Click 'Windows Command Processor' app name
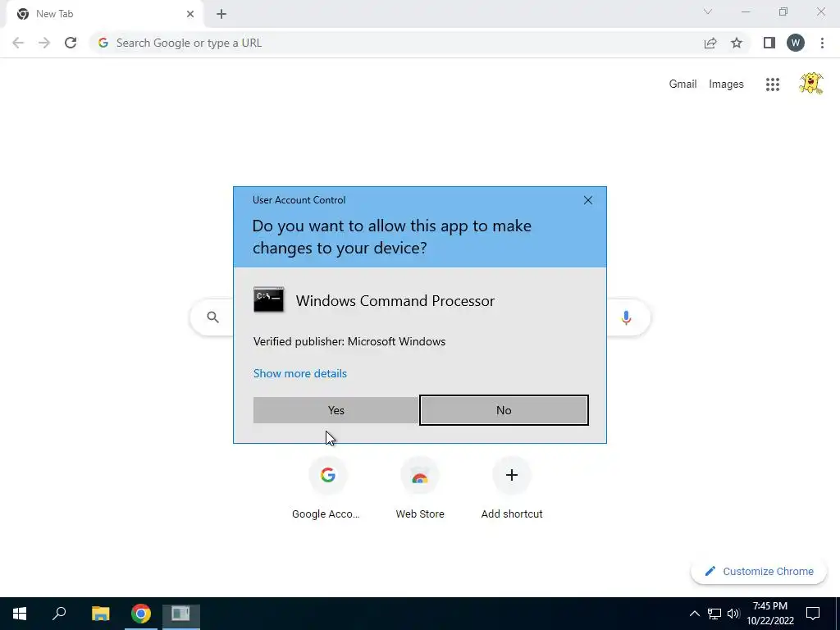The width and height of the screenshot is (840, 630). [395, 300]
